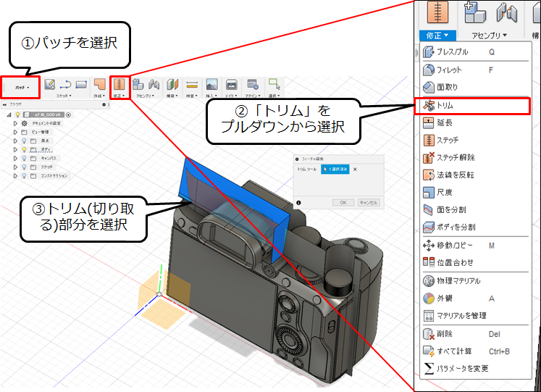This screenshot has height=392, width=541.
Task: Expand the 原点 tree node
Action: (x=15, y=141)
